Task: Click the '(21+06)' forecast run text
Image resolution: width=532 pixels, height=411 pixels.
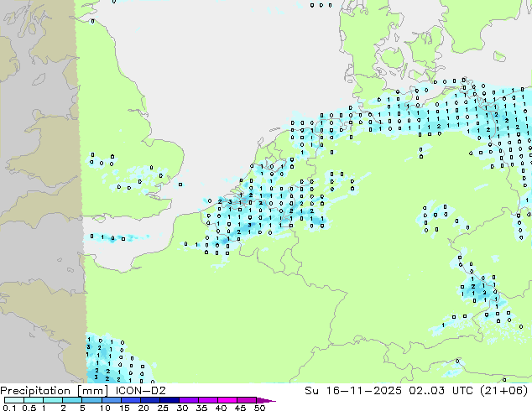Action: click(504, 391)
